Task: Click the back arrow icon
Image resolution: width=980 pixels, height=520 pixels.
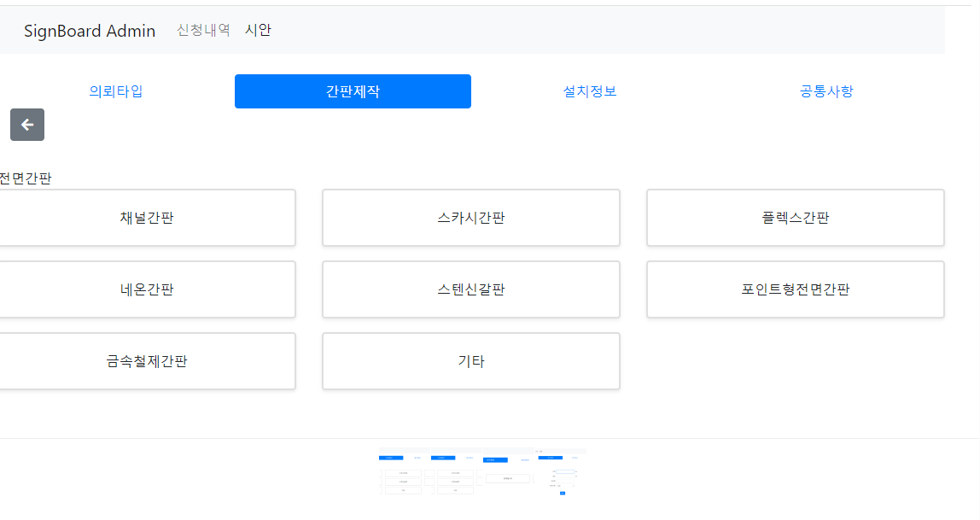Action: point(26,125)
